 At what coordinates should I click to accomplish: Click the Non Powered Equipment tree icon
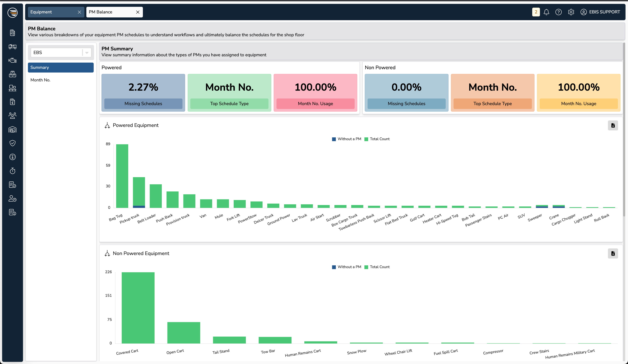pyautogui.click(x=107, y=253)
